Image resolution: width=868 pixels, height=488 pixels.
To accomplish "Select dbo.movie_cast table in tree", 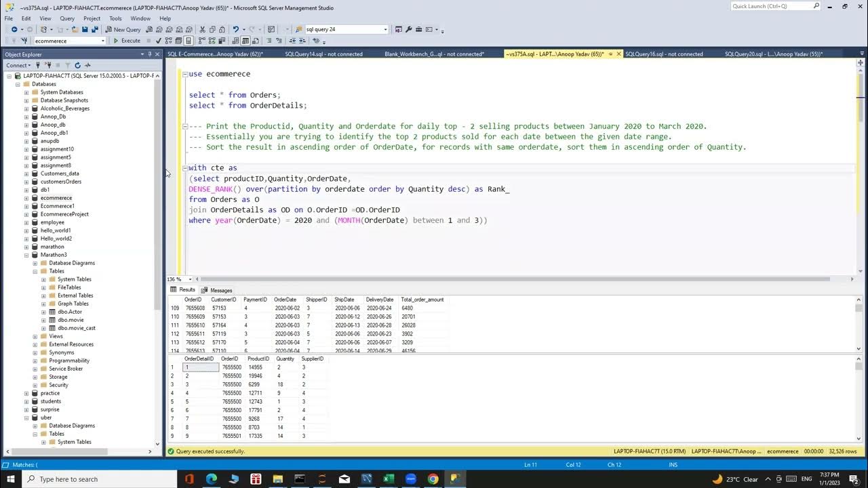I will click(77, 328).
